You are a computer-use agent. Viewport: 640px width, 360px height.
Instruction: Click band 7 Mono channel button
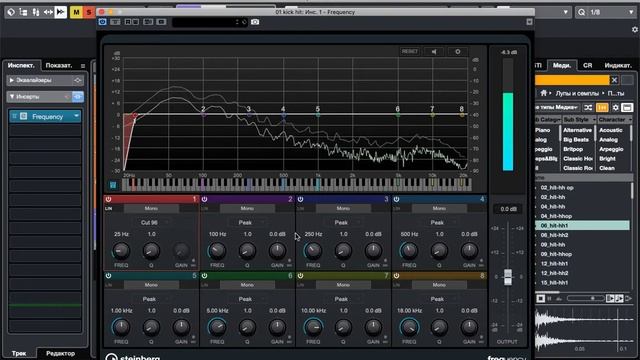click(x=343, y=285)
